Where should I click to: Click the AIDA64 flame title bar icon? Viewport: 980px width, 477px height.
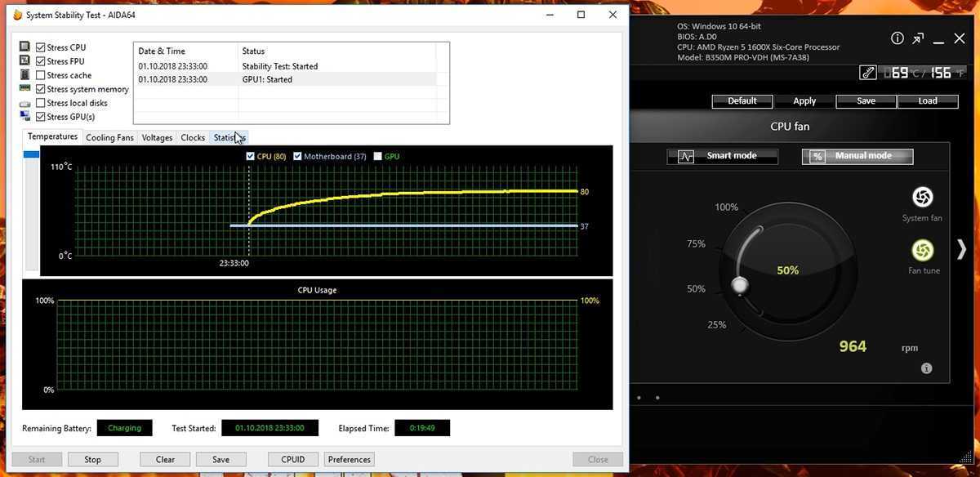tap(17, 15)
